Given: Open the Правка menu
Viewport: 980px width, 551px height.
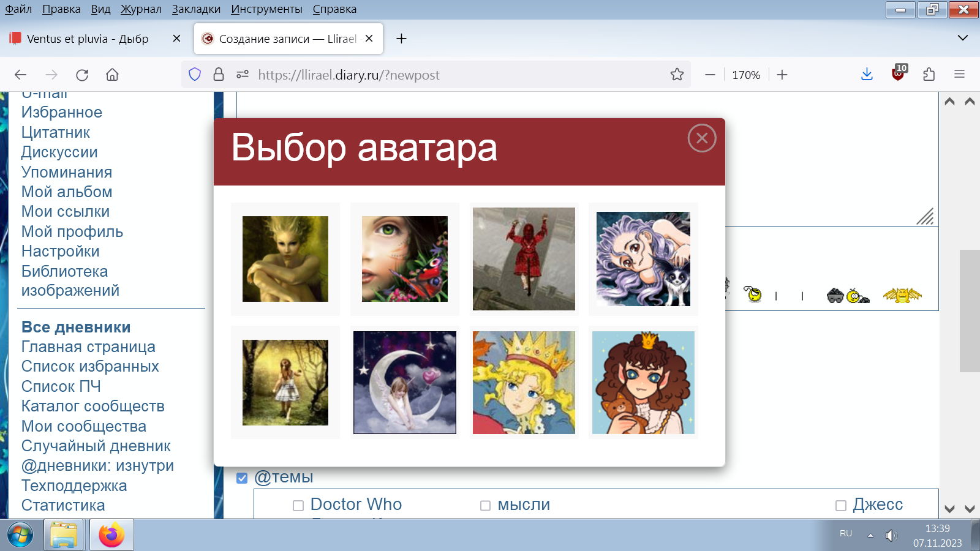Looking at the screenshot, I should tap(61, 9).
